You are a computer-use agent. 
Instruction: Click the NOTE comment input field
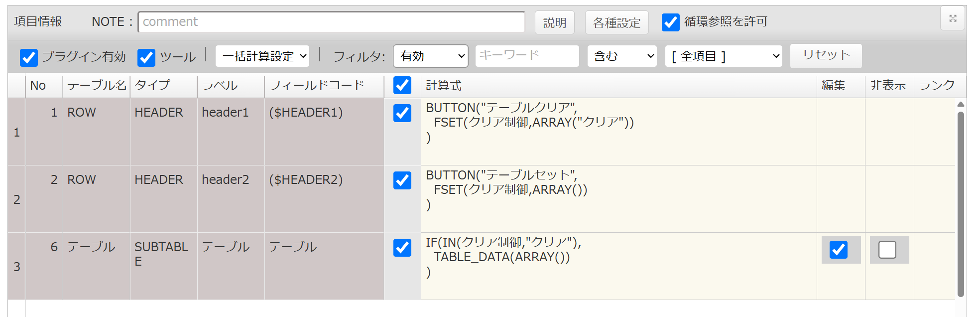coord(331,22)
